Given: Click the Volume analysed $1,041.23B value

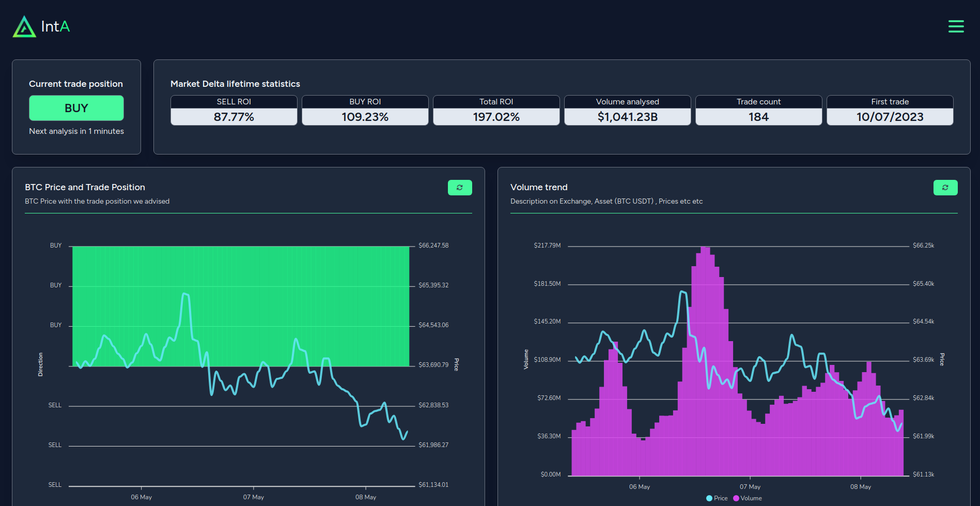Looking at the screenshot, I should 628,117.
